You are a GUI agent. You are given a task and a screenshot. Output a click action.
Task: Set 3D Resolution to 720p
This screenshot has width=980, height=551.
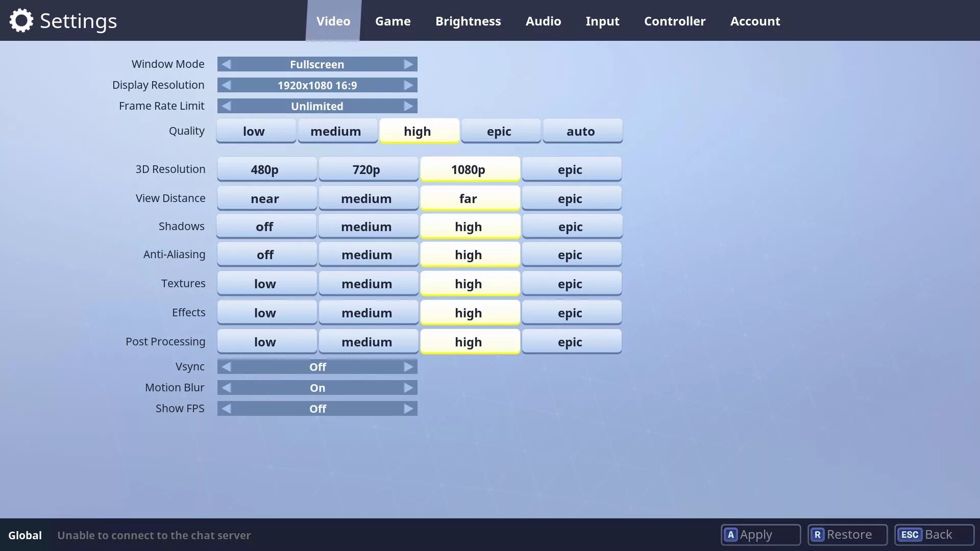coord(366,169)
